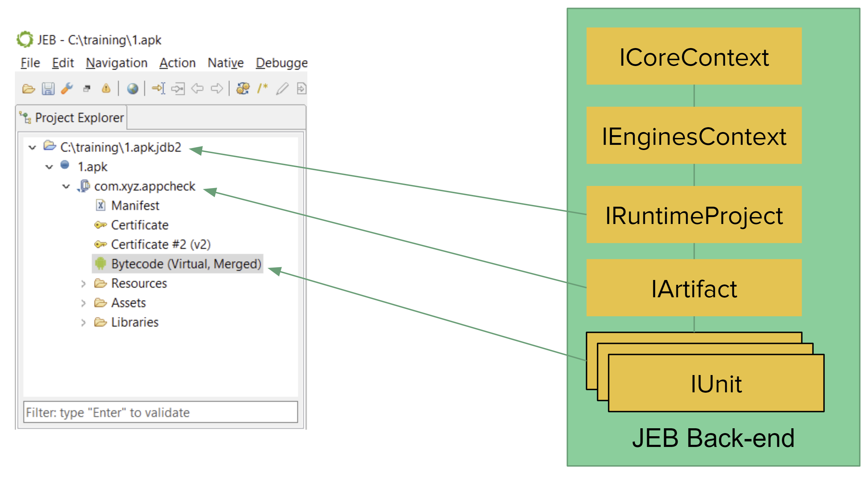
Task: Click the 'JEB - C:\training\1.apk' window title
Action: coord(99,40)
